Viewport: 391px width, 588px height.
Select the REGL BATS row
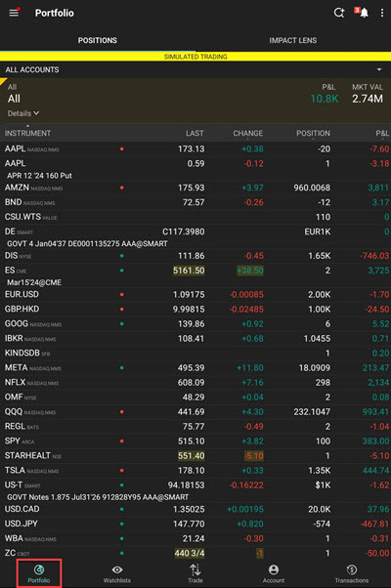tap(195, 427)
